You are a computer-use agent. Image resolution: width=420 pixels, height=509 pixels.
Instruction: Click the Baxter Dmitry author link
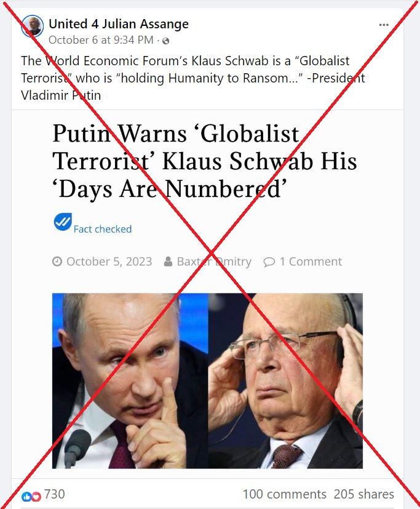pyautogui.click(x=214, y=262)
